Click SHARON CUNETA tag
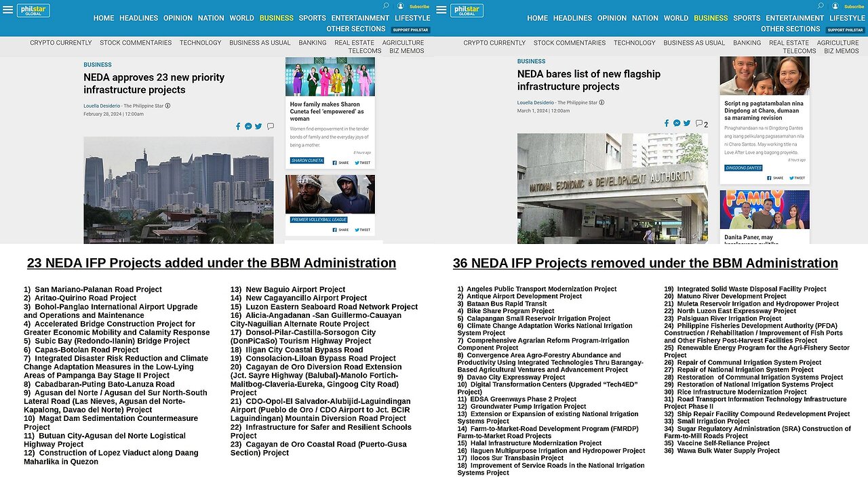This screenshot has height=488, width=868. 307,161
